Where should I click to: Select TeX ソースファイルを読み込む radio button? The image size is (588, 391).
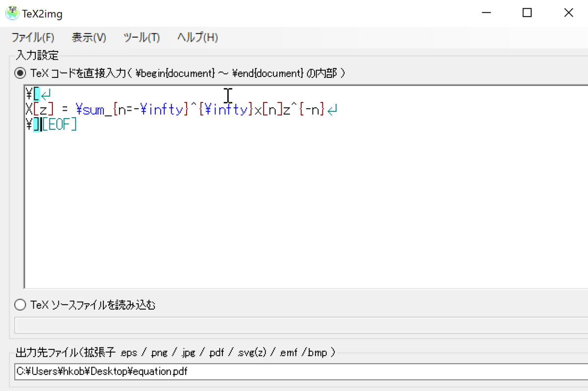[20, 305]
